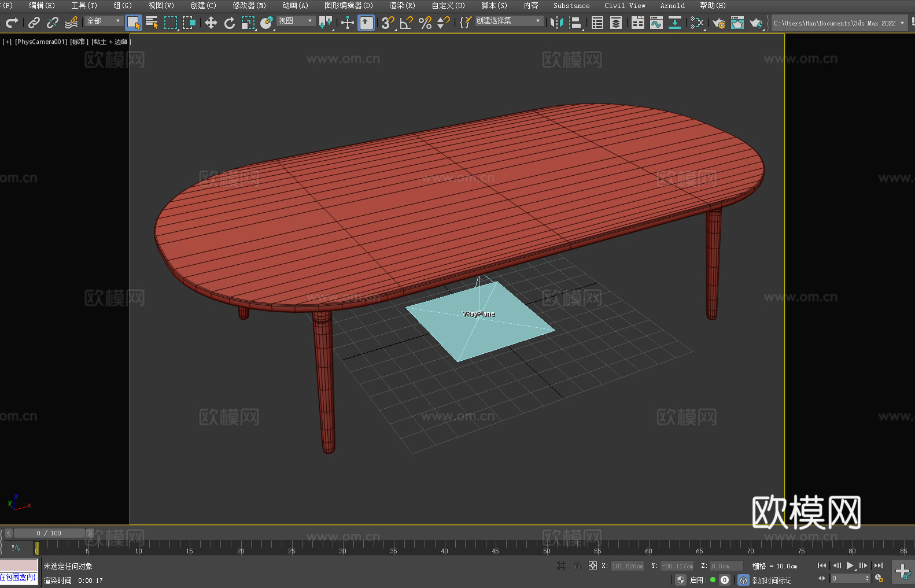Open the Civil View menu

pos(625,5)
